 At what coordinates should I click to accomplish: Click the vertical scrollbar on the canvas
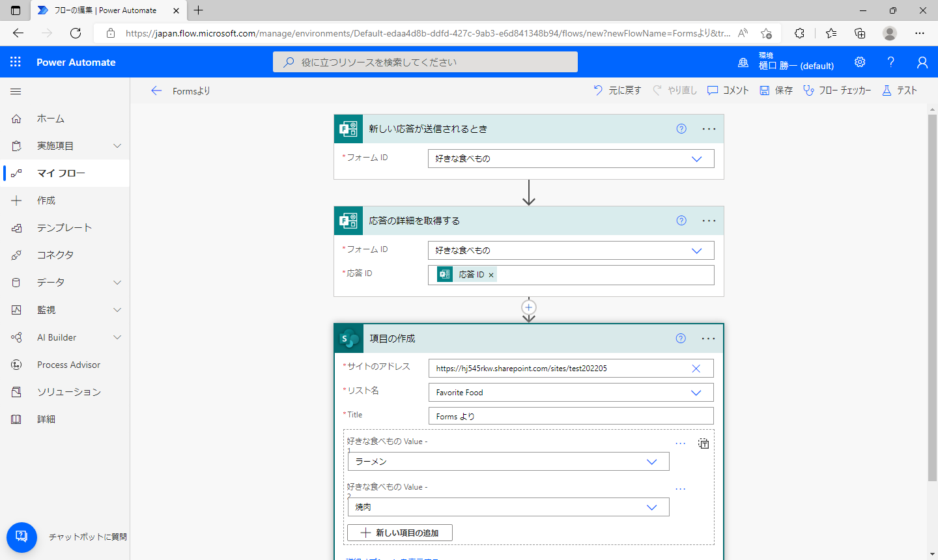click(x=932, y=298)
